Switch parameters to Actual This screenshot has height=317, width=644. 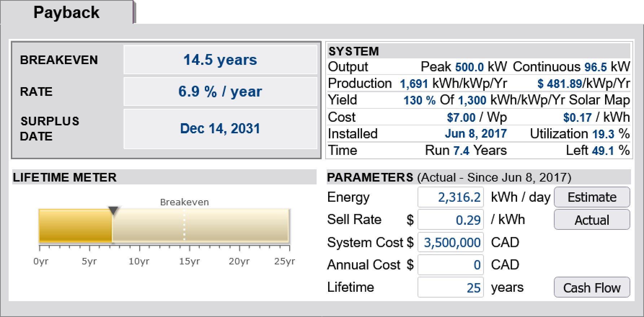(592, 220)
